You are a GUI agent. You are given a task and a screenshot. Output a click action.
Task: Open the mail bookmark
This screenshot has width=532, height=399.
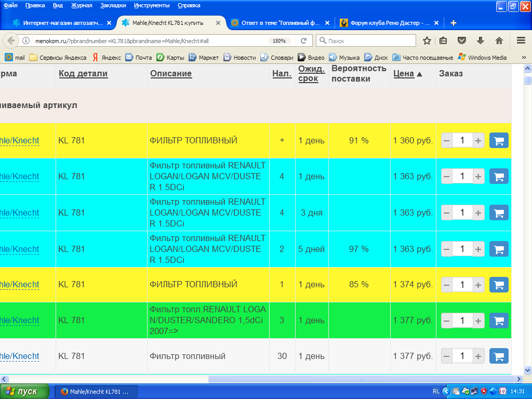[x=15, y=57]
